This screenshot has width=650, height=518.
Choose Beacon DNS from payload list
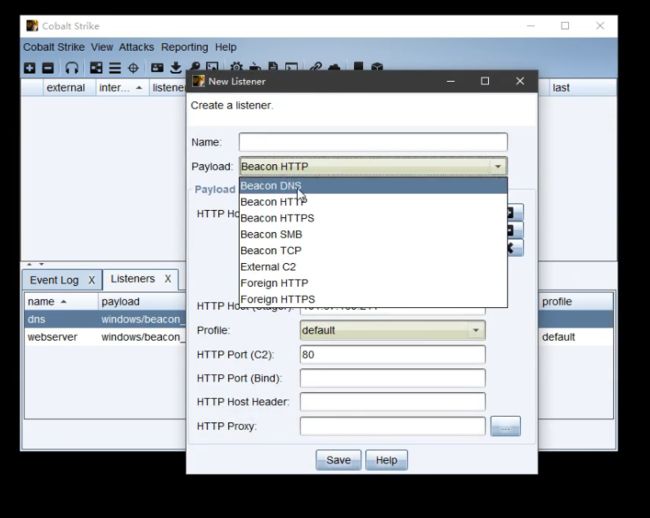pyautogui.click(x=373, y=186)
